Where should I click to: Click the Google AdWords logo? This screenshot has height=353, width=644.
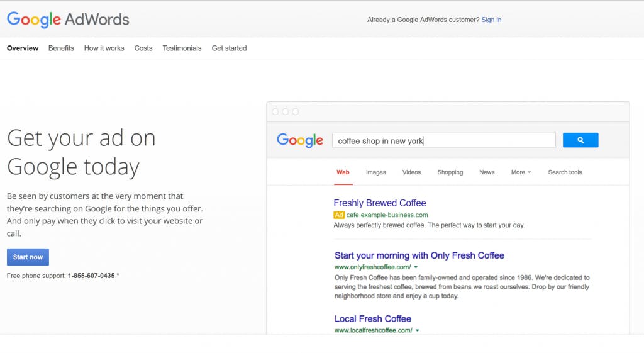click(68, 20)
